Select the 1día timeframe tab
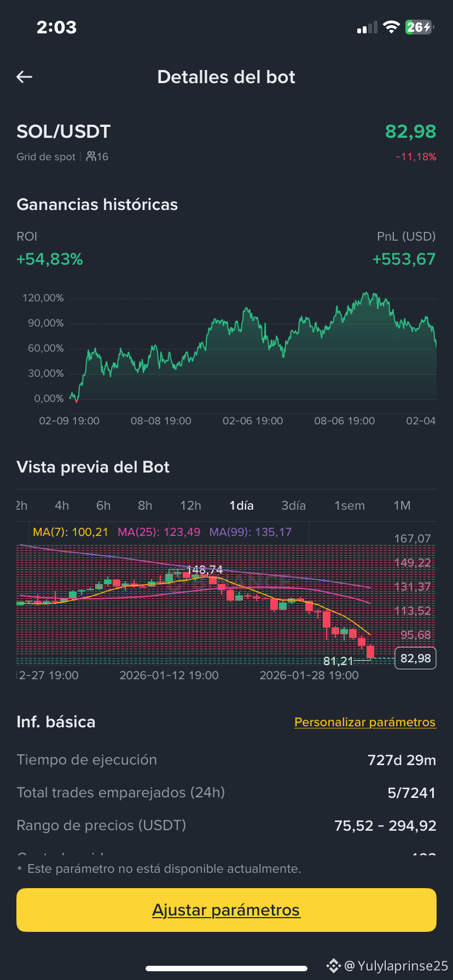Screen dimensions: 453x980 [x=241, y=505]
